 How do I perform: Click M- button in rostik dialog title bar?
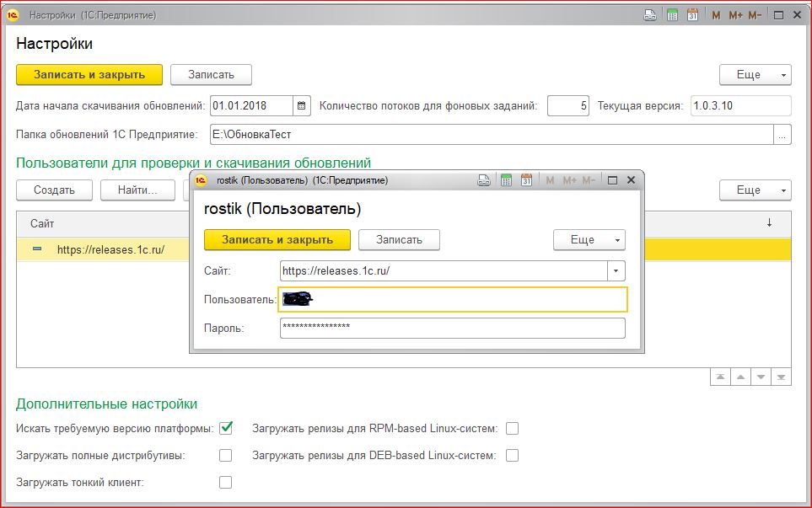pyautogui.click(x=589, y=180)
